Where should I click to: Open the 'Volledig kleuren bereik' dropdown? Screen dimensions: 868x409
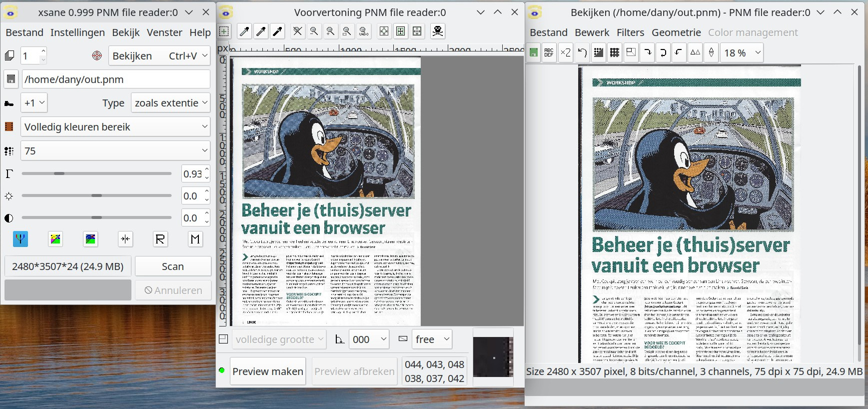point(115,126)
